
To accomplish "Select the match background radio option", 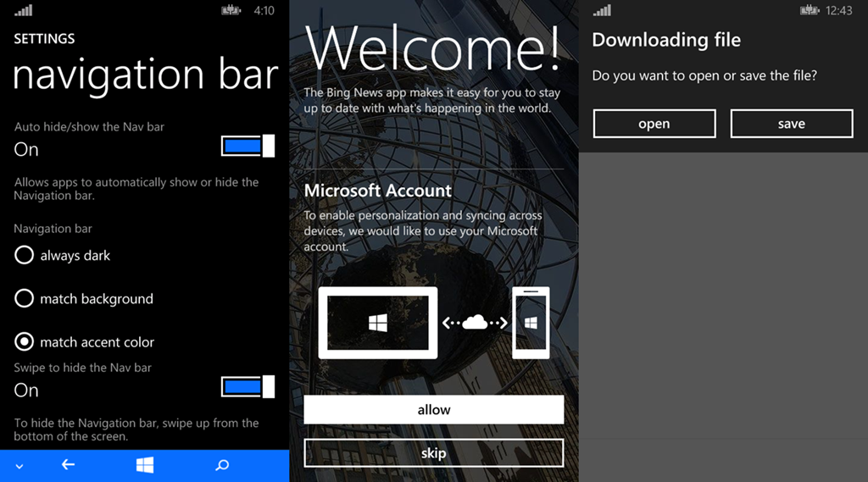I will pos(84,299).
